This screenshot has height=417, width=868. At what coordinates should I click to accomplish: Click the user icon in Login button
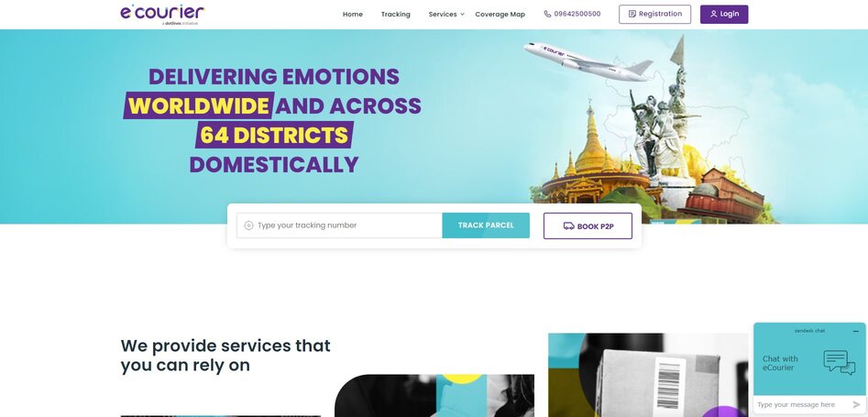pyautogui.click(x=713, y=14)
